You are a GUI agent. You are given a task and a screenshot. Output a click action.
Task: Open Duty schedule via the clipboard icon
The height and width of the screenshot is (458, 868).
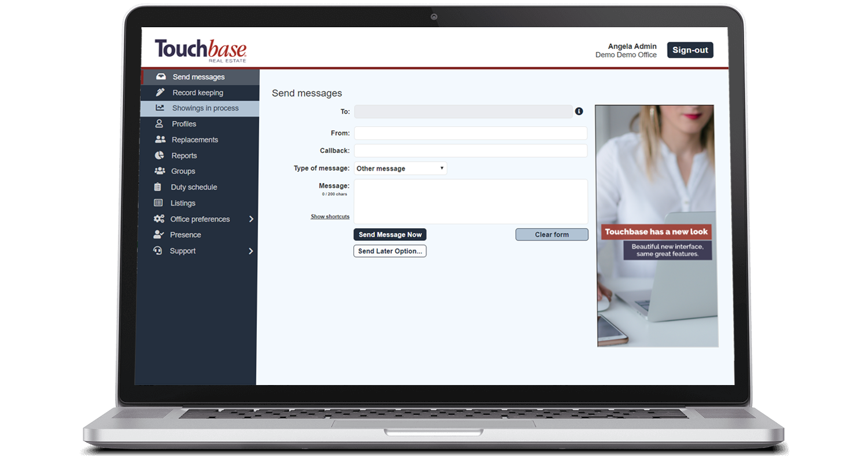(159, 186)
